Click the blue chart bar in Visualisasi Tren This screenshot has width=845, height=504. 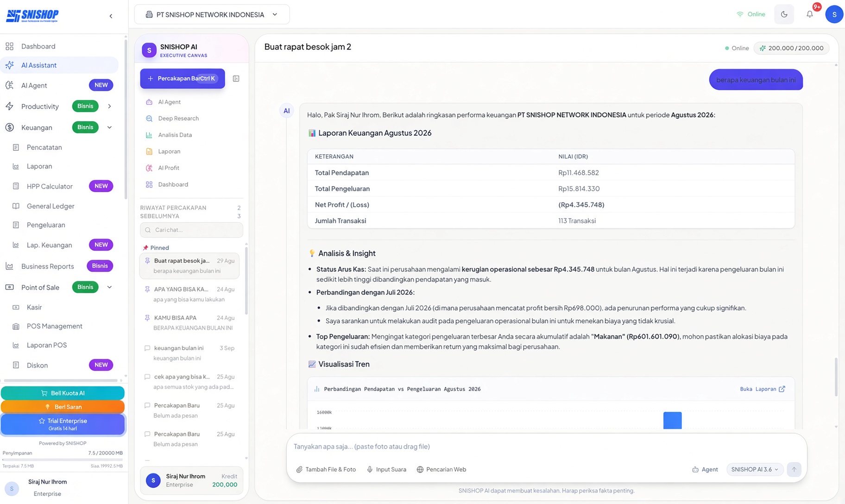point(672,420)
